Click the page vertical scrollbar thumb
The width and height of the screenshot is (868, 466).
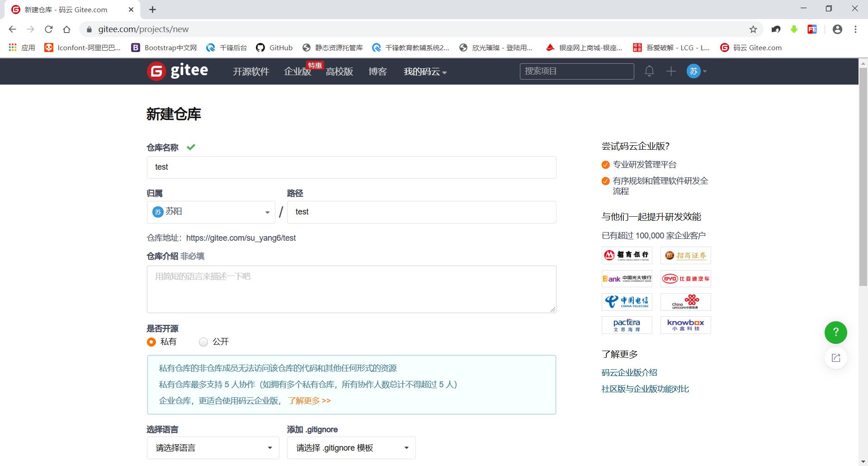click(x=863, y=176)
